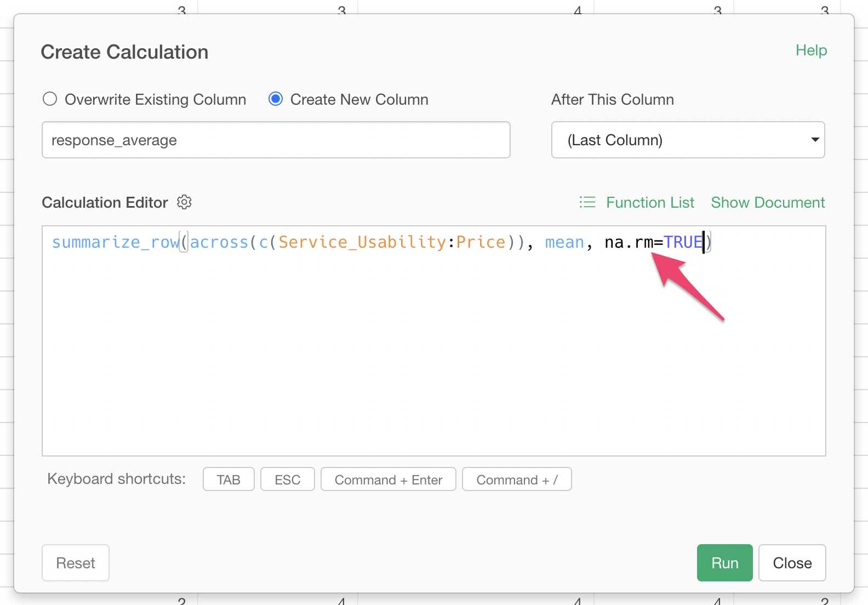Screen dimensions: 868x605
Task: Select Create New Column radio button
Action: pos(276,99)
